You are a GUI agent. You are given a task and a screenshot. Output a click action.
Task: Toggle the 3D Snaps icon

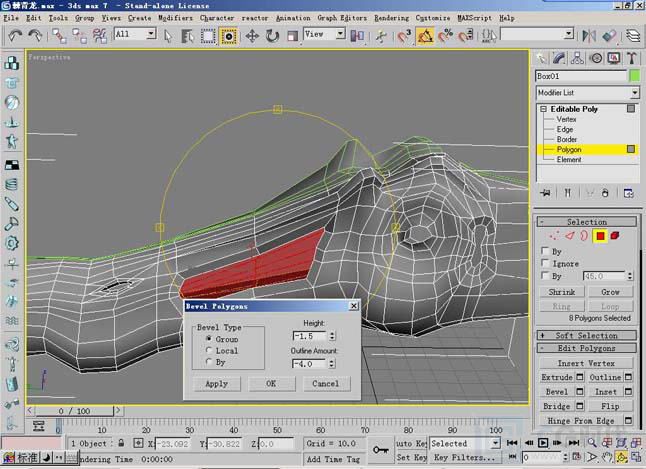404,36
